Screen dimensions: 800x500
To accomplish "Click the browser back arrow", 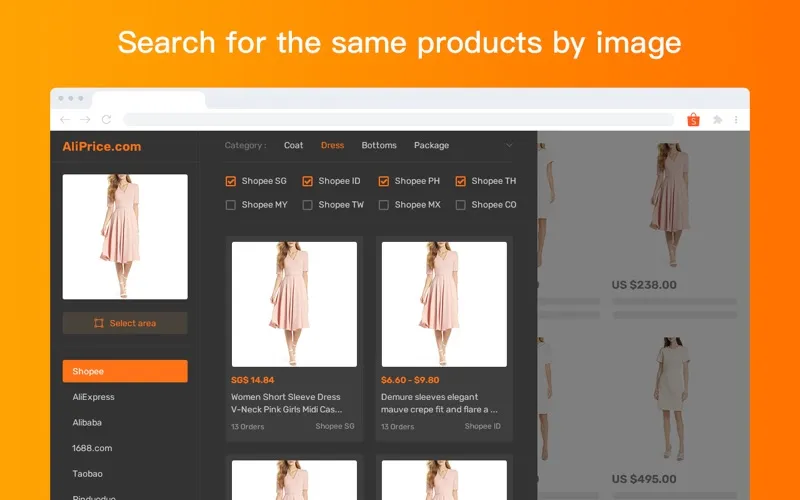I will 65,120.
